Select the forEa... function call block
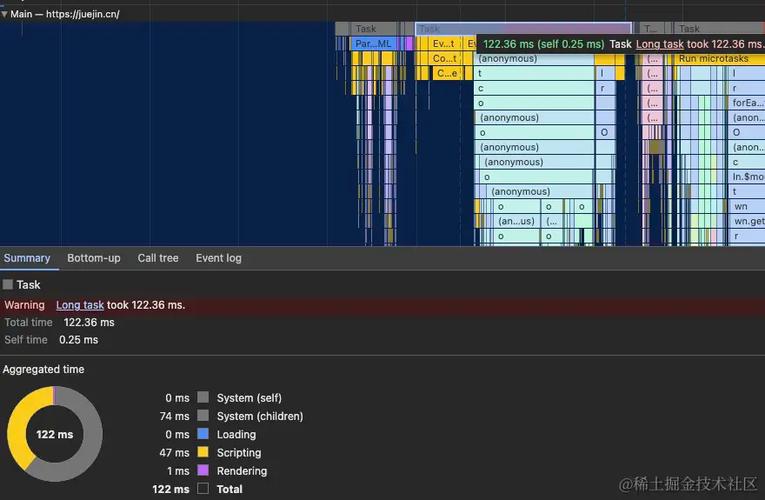The image size is (765, 500). [x=746, y=103]
